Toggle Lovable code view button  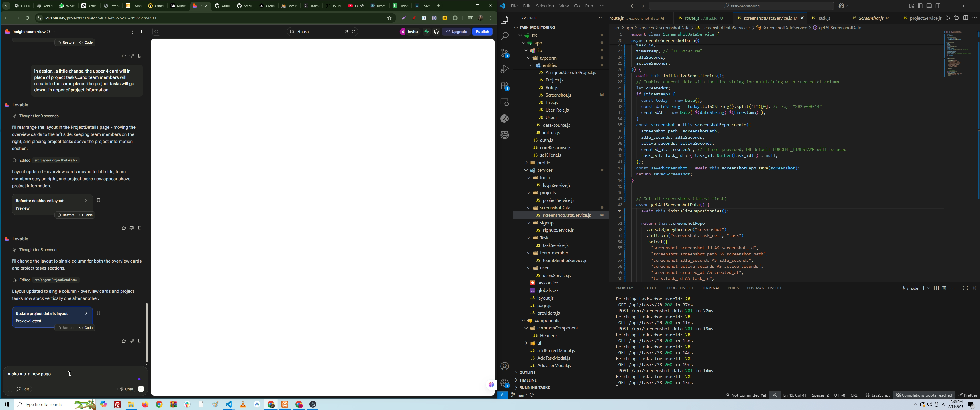pyautogui.click(x=156, y=32)
